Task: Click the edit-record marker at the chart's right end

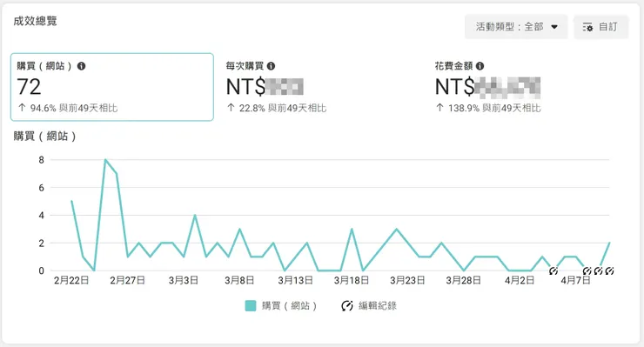Action: (609, 271)
